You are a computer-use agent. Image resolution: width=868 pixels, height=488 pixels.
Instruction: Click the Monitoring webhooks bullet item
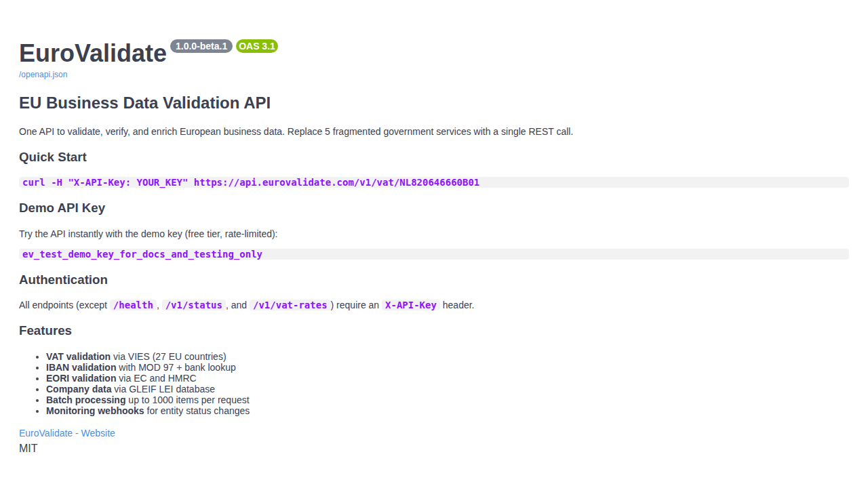(148, 411)
